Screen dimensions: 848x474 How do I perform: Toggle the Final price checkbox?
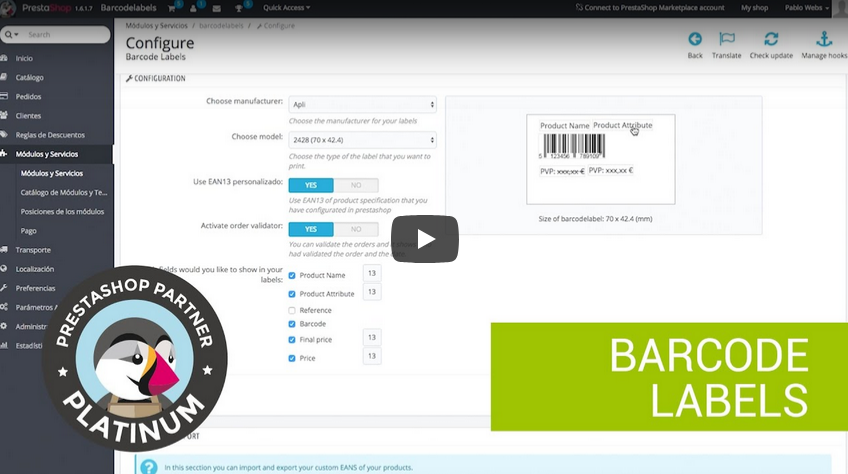[x=292, y=340]
